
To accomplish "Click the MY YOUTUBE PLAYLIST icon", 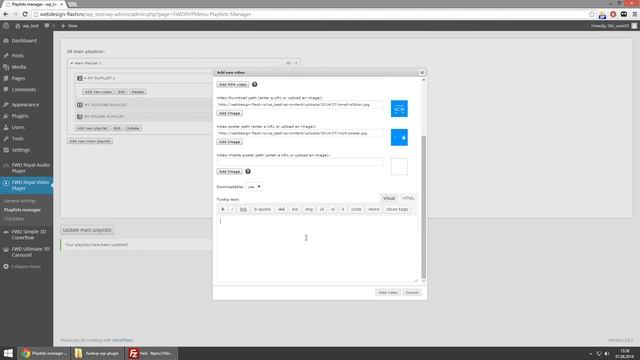I will pos(80,105).
